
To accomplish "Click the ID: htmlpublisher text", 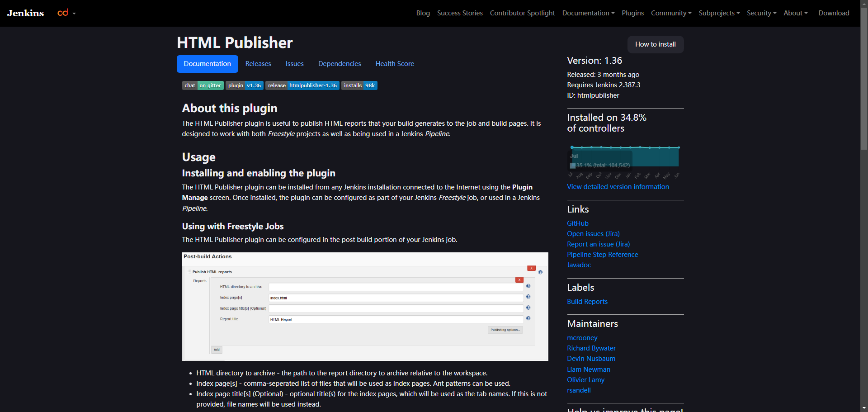I will pos(593,95).
